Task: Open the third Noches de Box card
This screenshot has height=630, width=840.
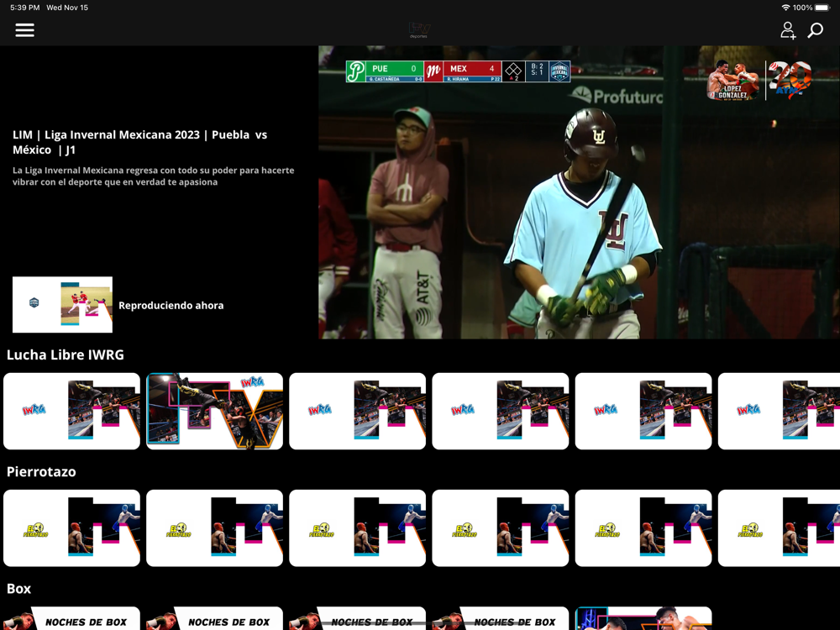Action: pyautogui.click(x=357, y=618)
